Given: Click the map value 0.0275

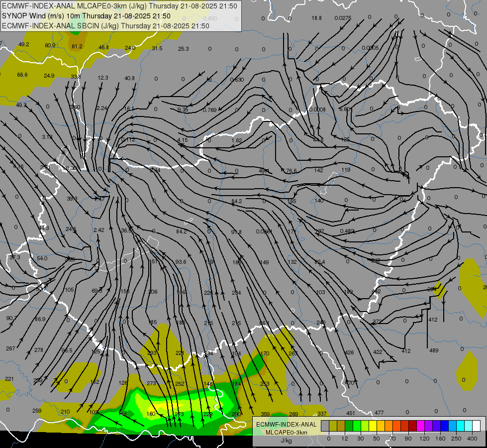Looking at the screenshot, I should point(343,18).
